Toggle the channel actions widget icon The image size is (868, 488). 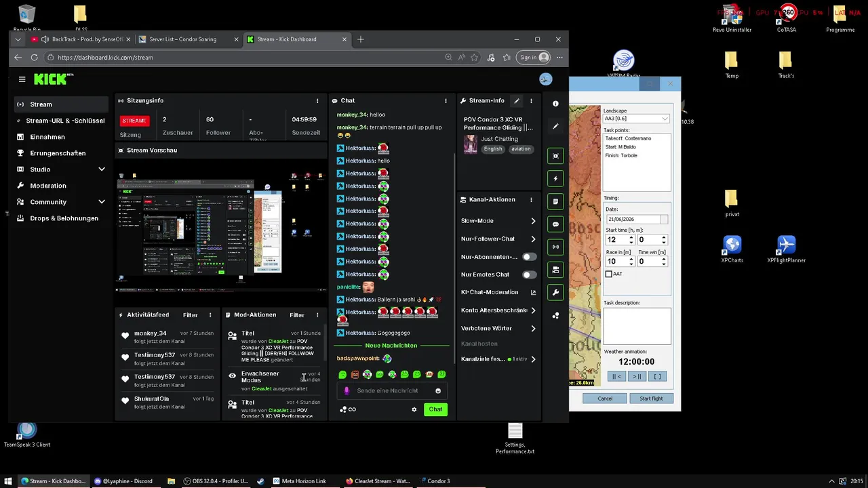click(x=555, y=270)
